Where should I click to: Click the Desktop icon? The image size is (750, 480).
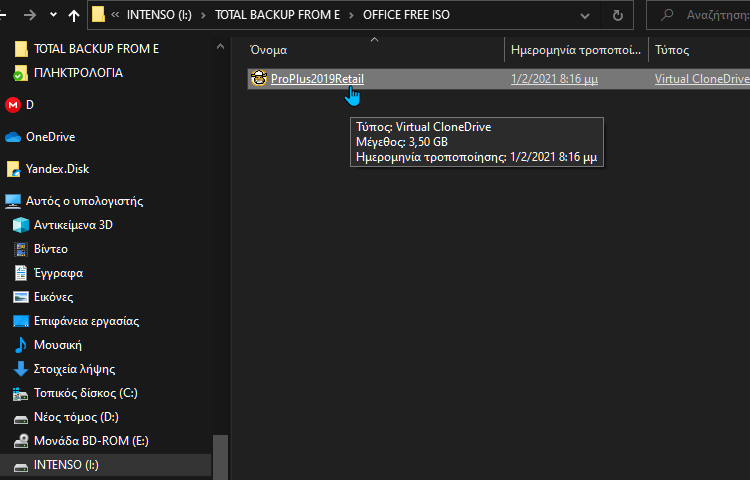21,321
